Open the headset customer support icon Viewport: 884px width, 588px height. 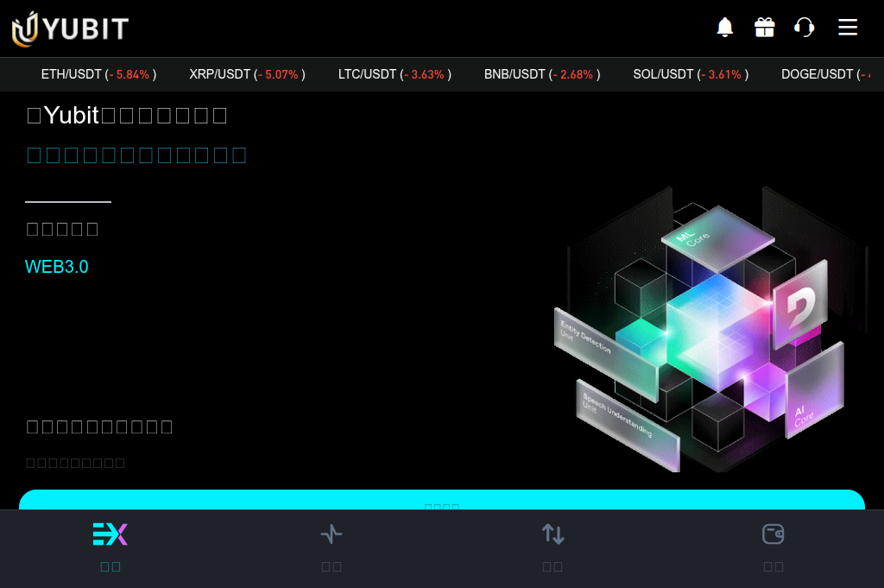(804, 27)
